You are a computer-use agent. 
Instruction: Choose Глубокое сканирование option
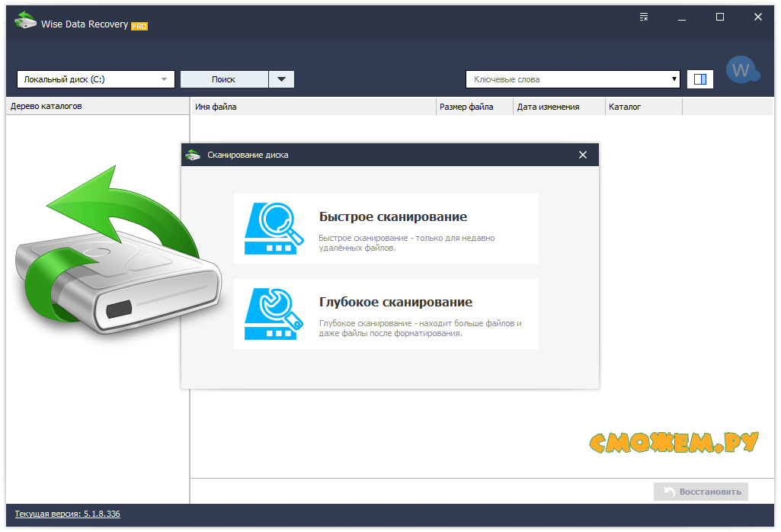point(386,314)
